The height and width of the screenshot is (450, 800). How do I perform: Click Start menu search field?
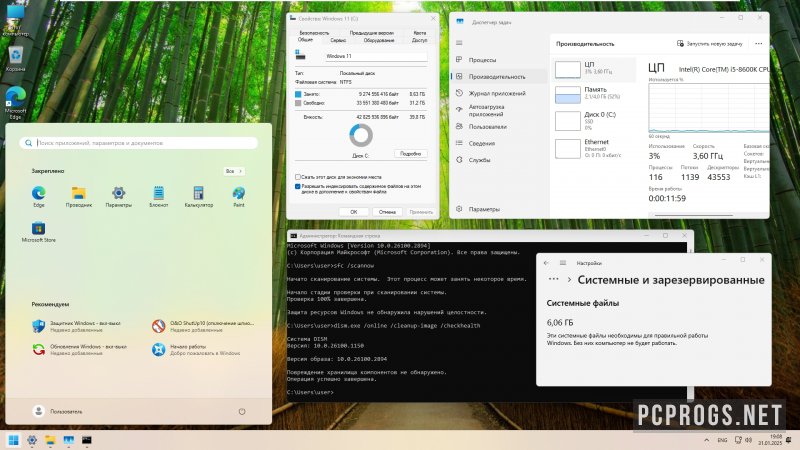[x=139, y=143]
